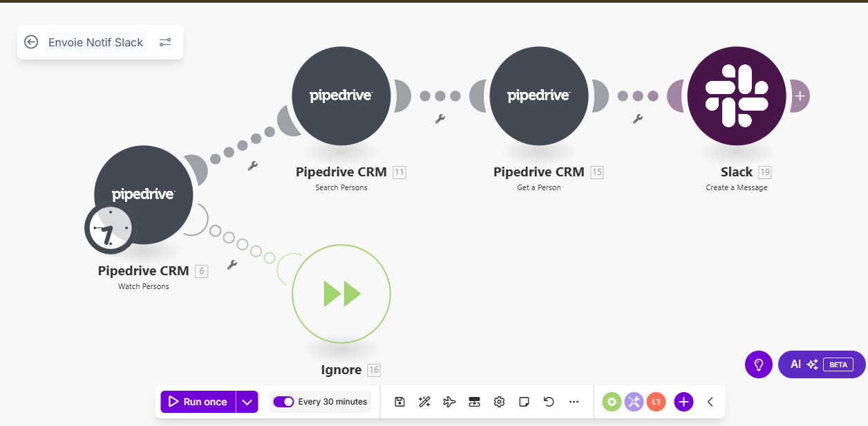Go back using the arrow icon

31,42
